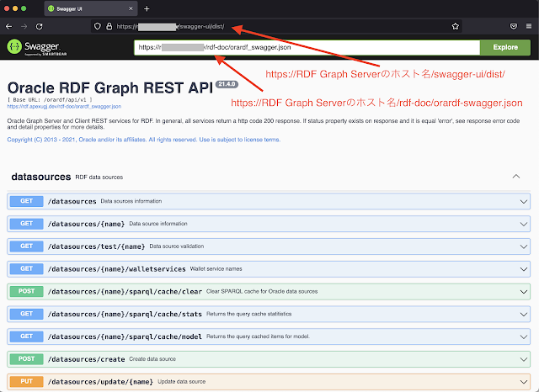This screenshot has width=539, height=392.
Task: Click the /datasources/{name}/sparql/cache/stats path
Action: pos(125,314)
